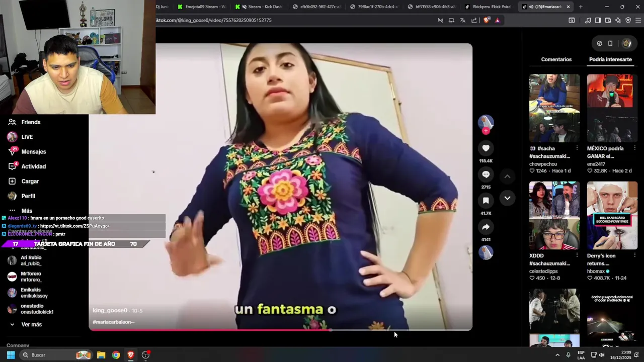Image resolution: width=644 pixels, height=362 pixels.
Task: Click king_goose0 username on the video
Action: (x=110, y=310)
